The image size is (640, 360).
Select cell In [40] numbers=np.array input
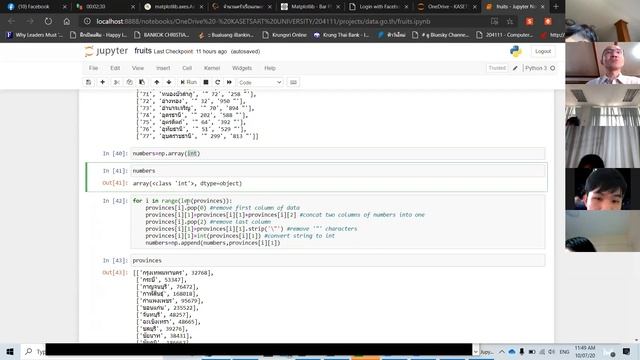coord(338,153)
